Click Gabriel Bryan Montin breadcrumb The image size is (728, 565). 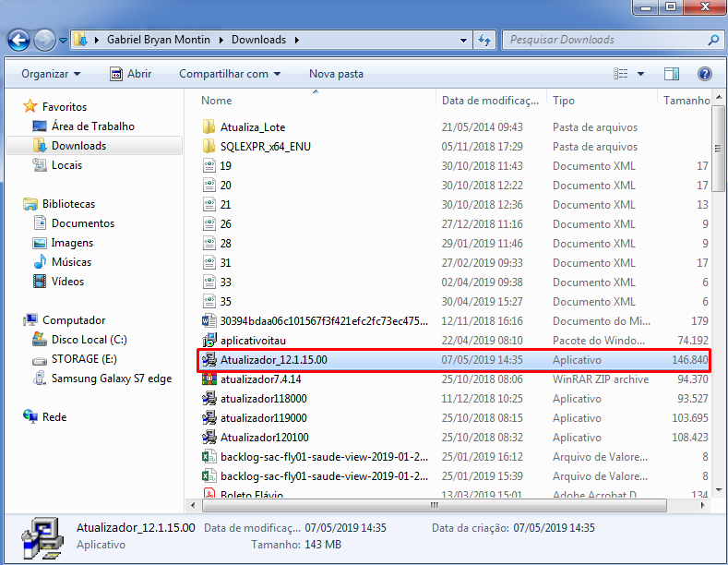(159, 40)
